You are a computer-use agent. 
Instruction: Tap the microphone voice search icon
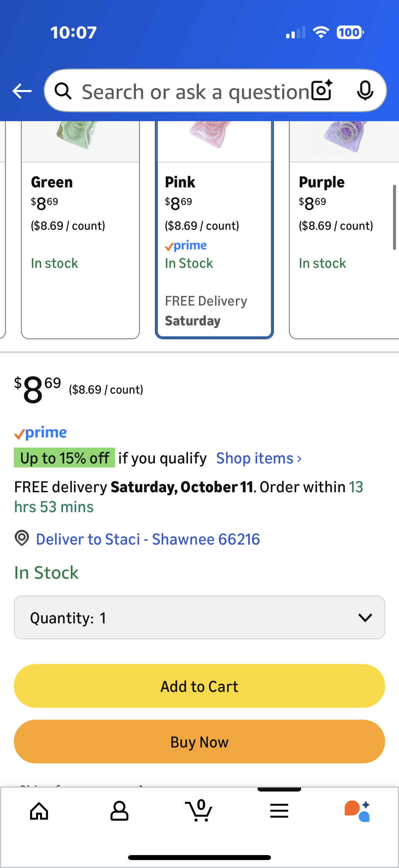tap(365, 90)
